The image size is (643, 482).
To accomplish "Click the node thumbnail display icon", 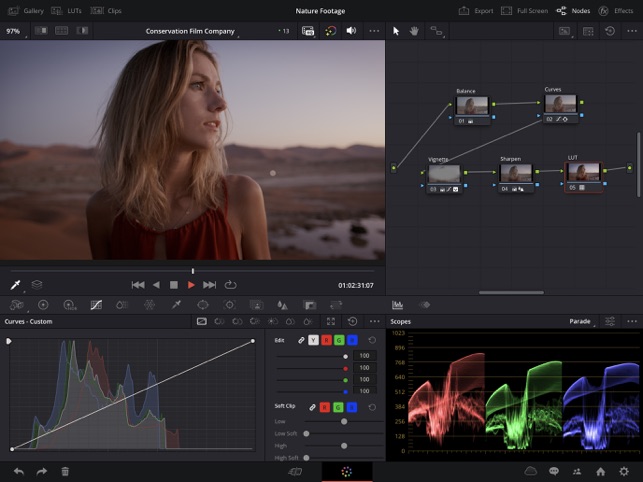I will (x=565, y=31).
